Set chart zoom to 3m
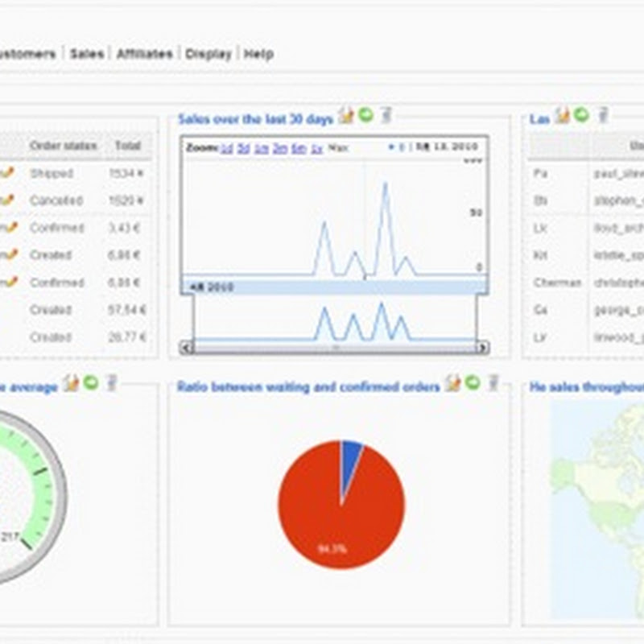Viewport: 644px width, 644px height. tap(279, 148)
